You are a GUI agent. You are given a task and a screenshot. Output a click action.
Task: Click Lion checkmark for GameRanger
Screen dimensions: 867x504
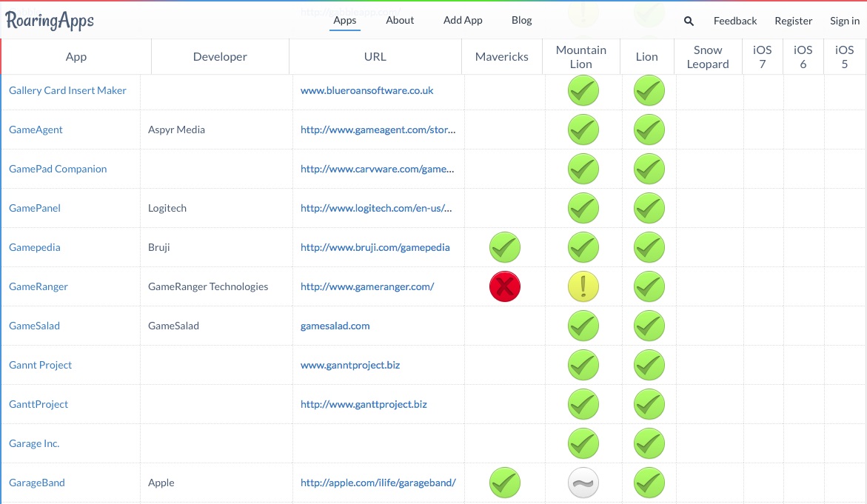pyautogui.click(x=649, y=287)
